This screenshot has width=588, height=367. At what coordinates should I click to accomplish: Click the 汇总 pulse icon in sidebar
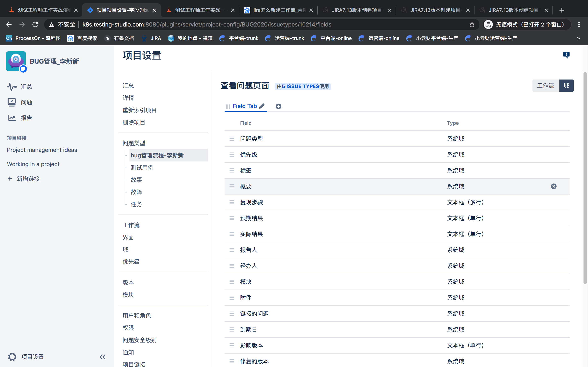(12, 87)
